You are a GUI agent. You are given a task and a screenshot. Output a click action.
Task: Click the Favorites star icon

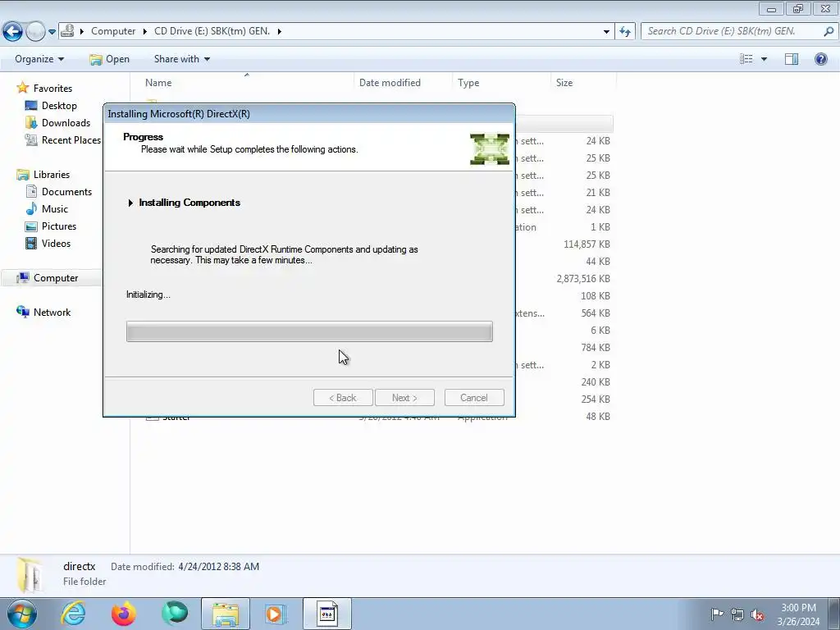click(x=22, y=88)
